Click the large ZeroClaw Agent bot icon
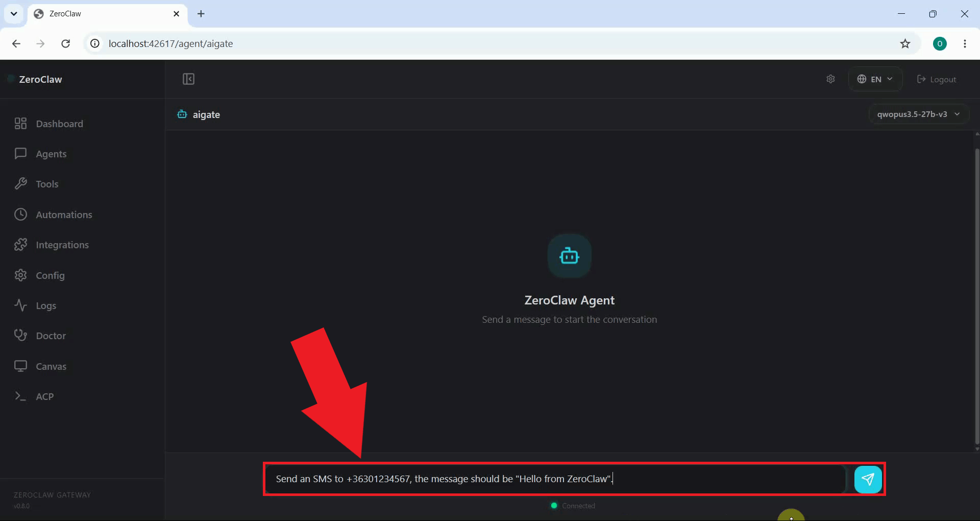 569,256
